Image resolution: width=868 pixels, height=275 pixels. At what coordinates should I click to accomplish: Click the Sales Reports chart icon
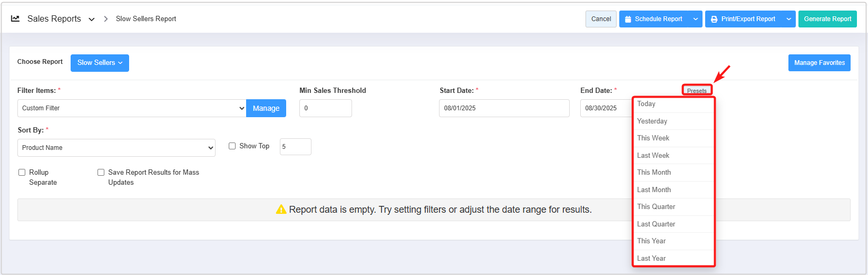(x=15, y=18)
